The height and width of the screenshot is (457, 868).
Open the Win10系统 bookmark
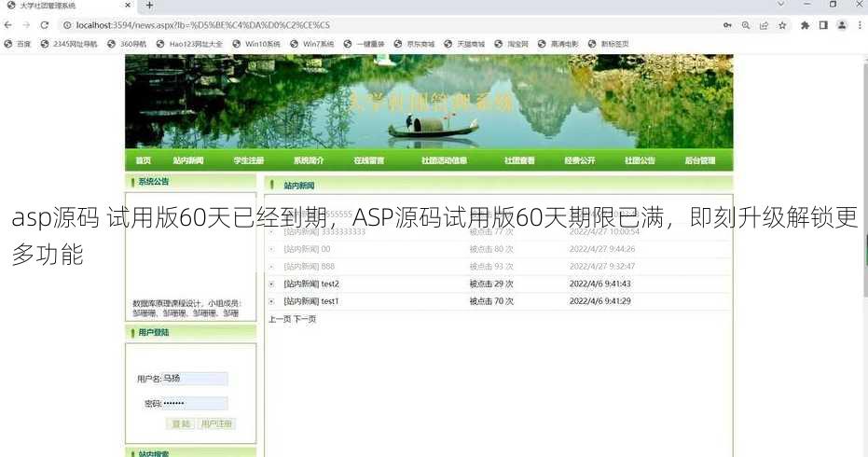[256, 44]
